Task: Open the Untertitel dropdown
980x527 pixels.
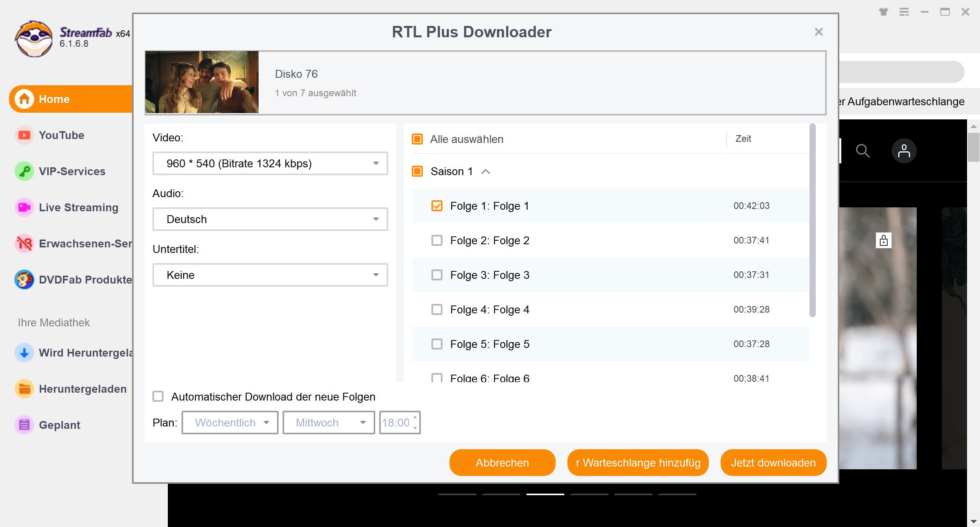Action: [270, 275]
